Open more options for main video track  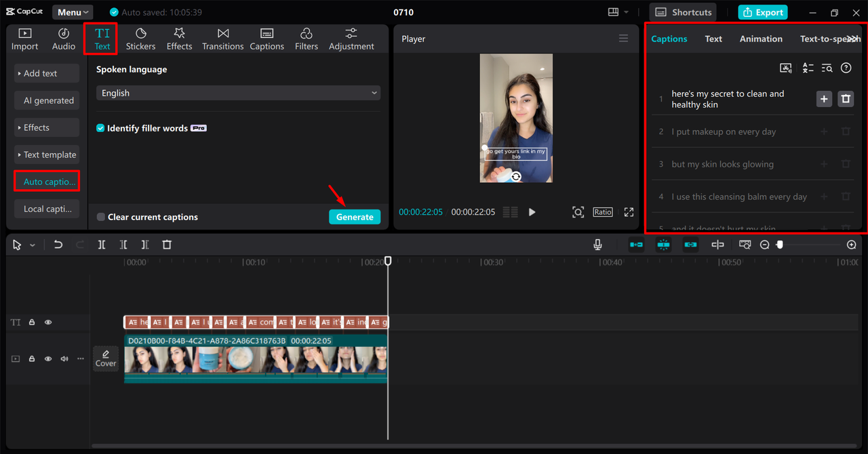pos(81,358)
